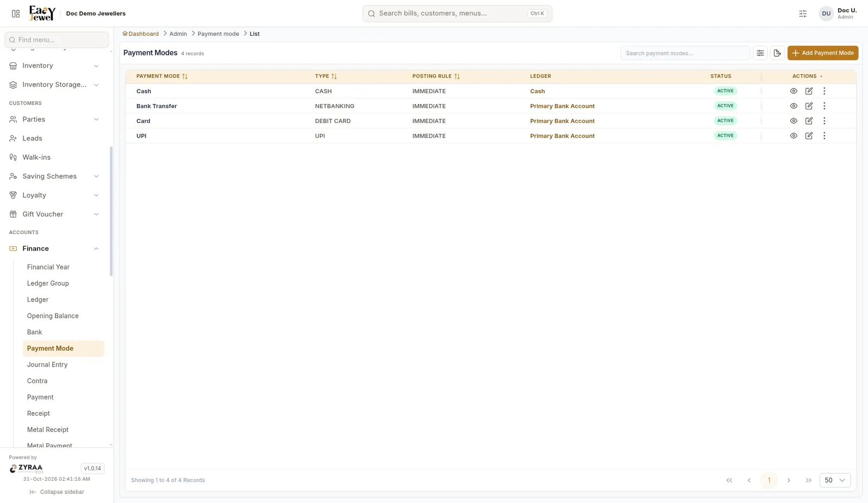This screenshot has width=868, height=503.
Task: Expand the Parties menu
Action: [54, 119]
